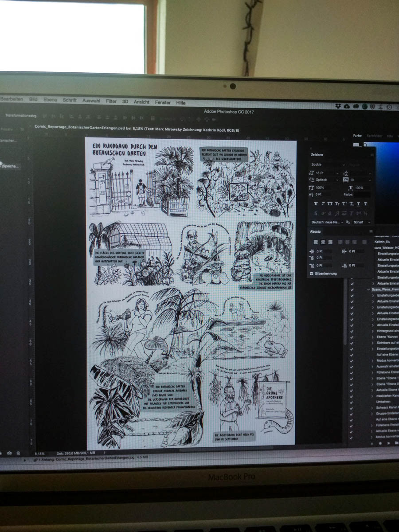Click the baseline shift icon in Zeichen
The height and width of the screenshot is (532, 399).
pos(311,195)
